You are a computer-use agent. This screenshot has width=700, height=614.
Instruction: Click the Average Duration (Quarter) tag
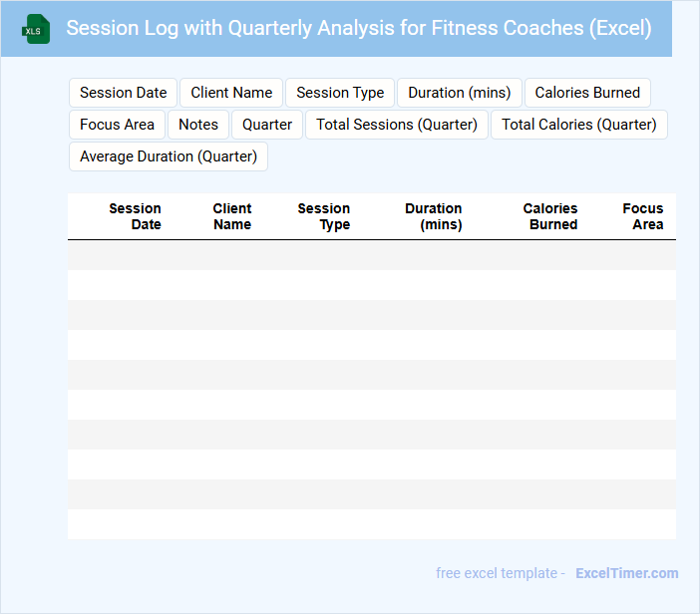pyautogui.click(x=169, y=156)
